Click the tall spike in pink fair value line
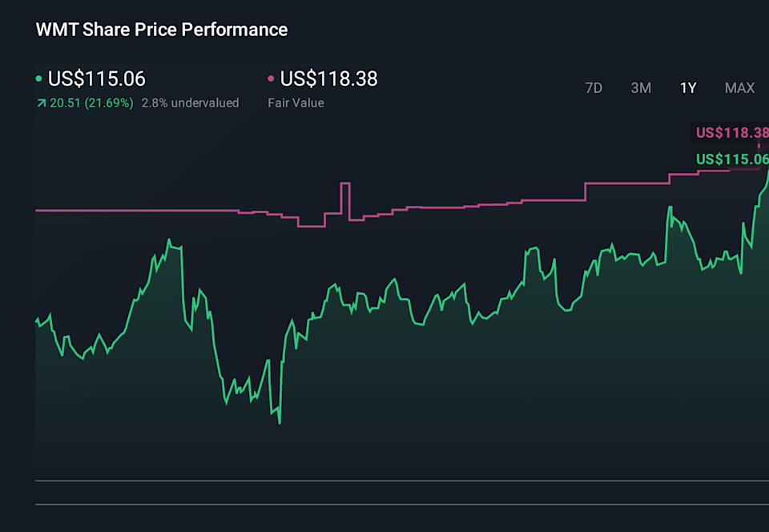 pyautogui.click(x=345, y=185)
